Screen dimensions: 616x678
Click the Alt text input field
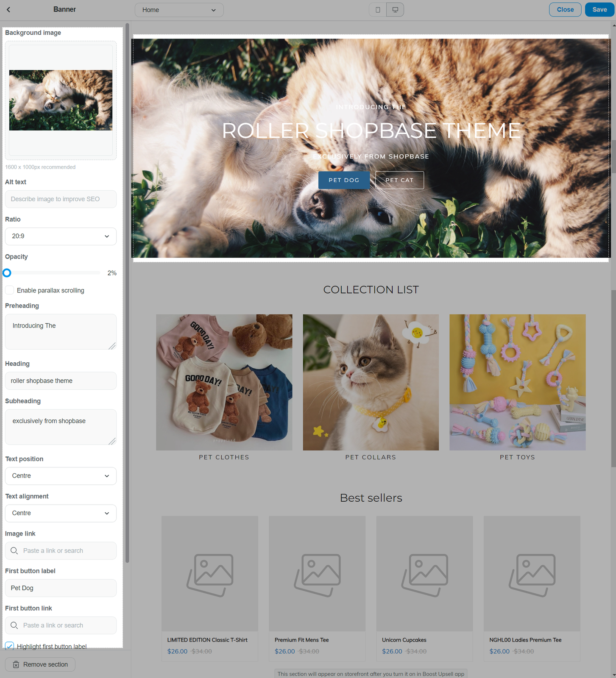(61, 199)
